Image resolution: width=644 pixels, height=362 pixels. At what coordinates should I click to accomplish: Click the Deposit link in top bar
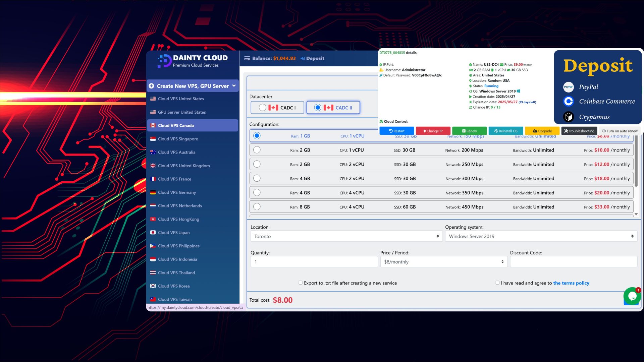(x=312, y=58)
